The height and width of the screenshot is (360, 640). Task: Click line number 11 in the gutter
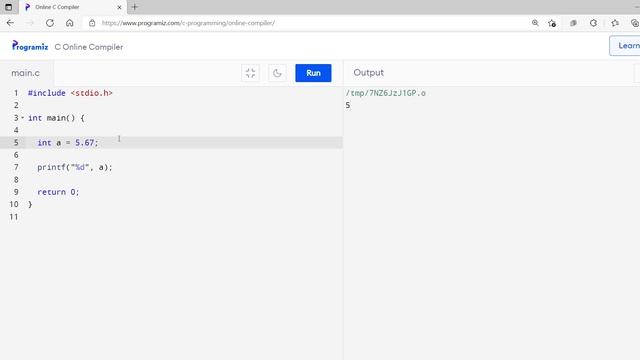[14, 217]
